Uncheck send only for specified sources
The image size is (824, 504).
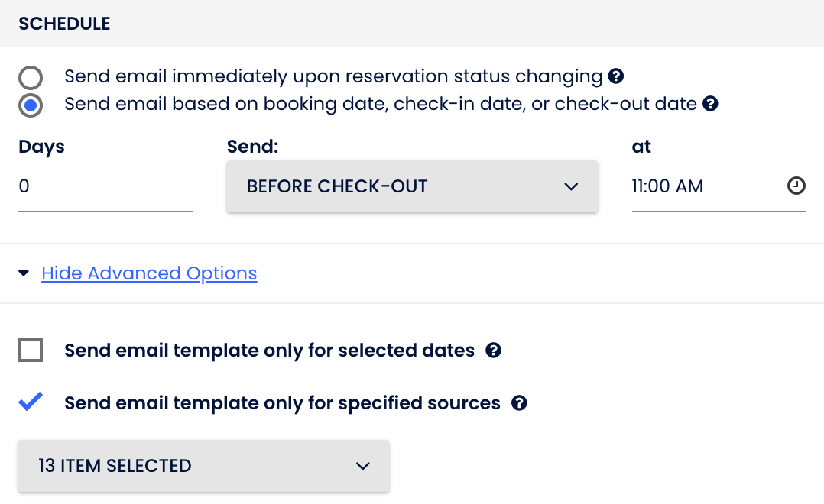point(31,402)
